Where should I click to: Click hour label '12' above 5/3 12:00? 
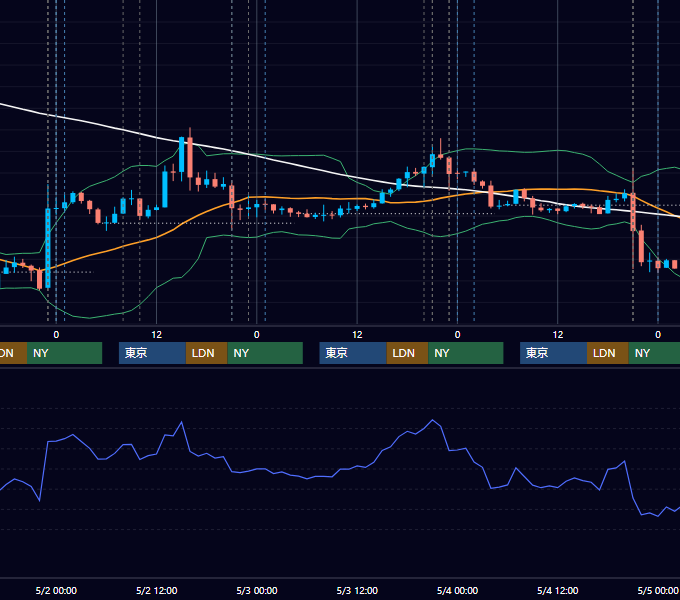pyautogui.click(x=357, y=335)
